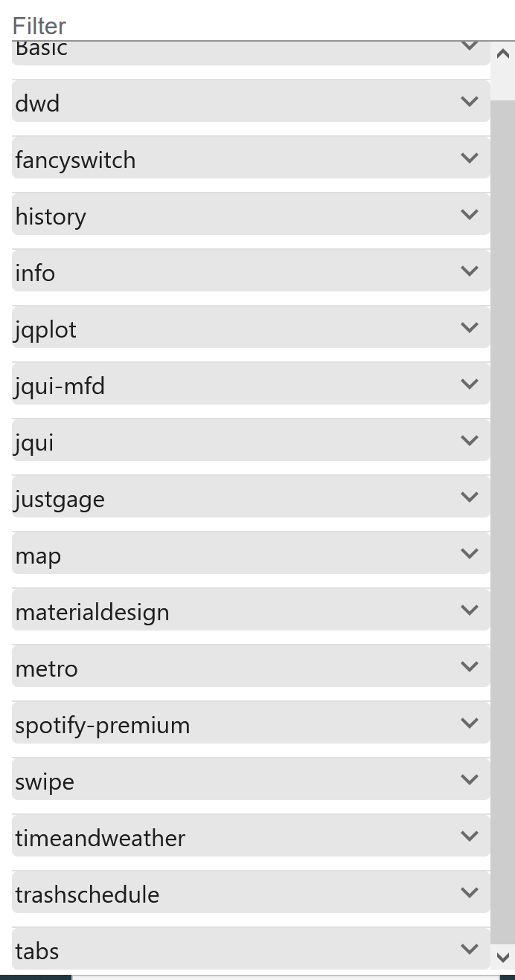Viewport: 515px width, 980px height.
Task: Open the history accordion panel
Action: tap(250, 215)
